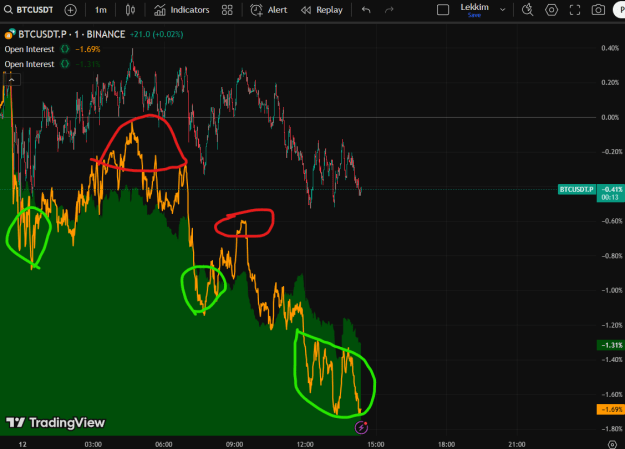Click the 0.00% price scale value

point(610,117)
